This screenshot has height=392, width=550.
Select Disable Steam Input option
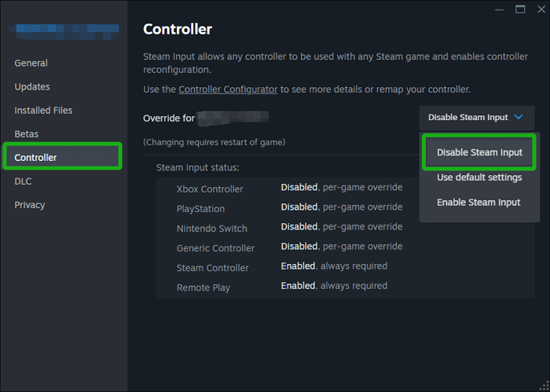point(479,152)
